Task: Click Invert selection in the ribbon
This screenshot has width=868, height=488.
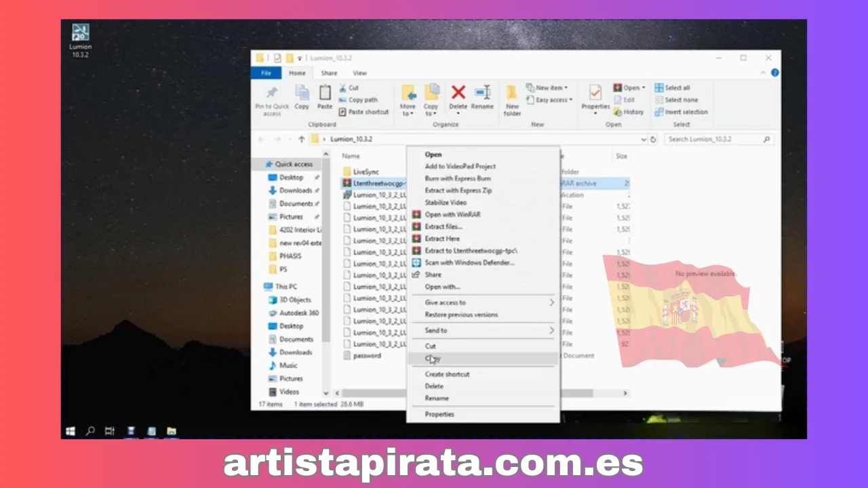Action: coord(681,112)
